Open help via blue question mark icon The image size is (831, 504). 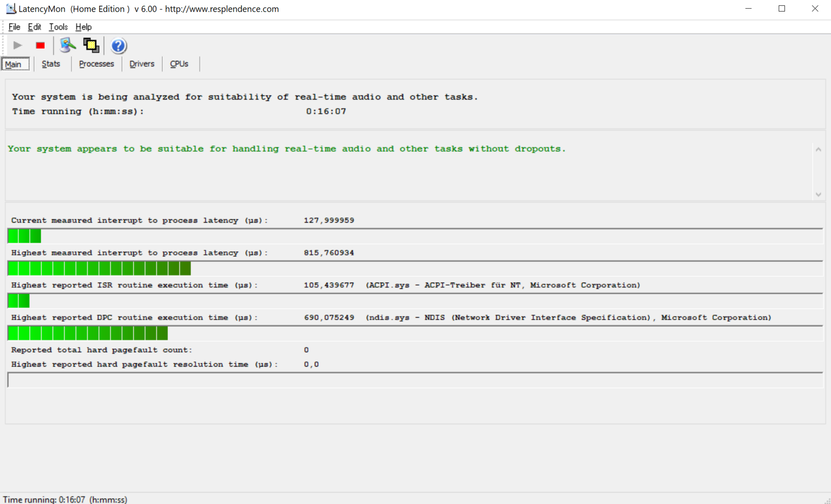tap(118, 45)
